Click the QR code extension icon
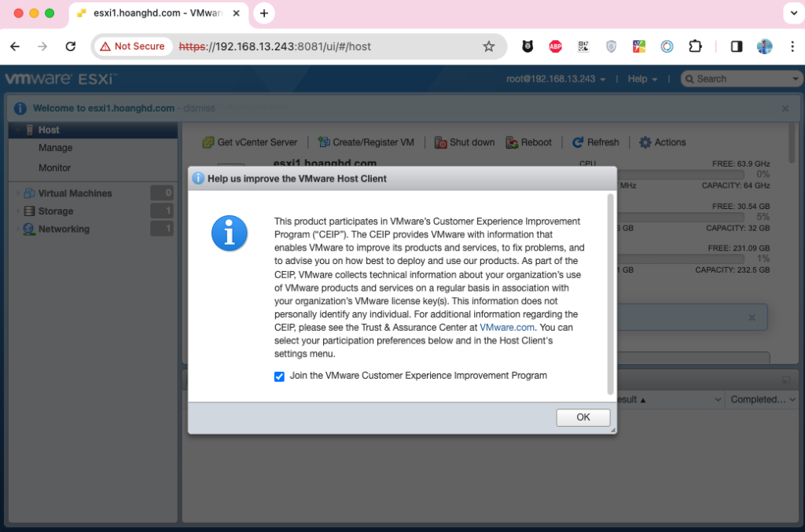805x532 pixels. click(583, 46)
